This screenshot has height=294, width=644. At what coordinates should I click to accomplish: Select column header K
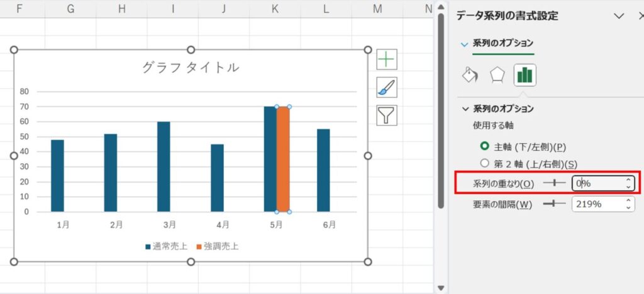click(275, 9)
